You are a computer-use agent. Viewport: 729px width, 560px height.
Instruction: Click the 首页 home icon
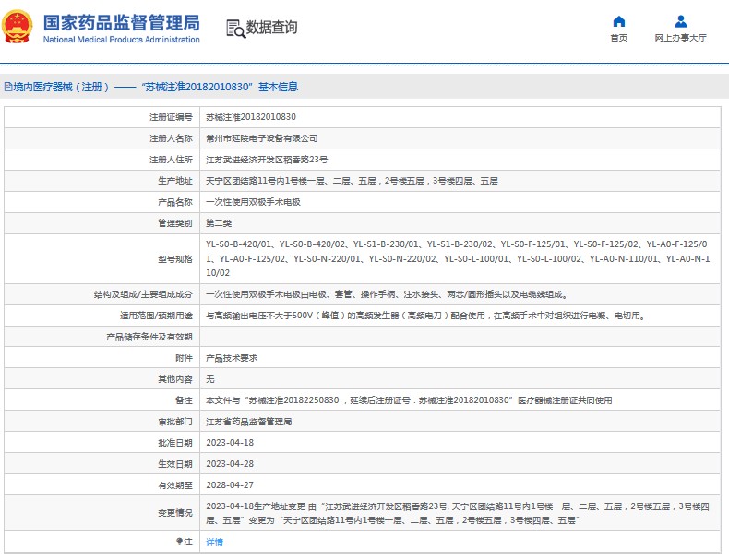[x=618, y=21]
